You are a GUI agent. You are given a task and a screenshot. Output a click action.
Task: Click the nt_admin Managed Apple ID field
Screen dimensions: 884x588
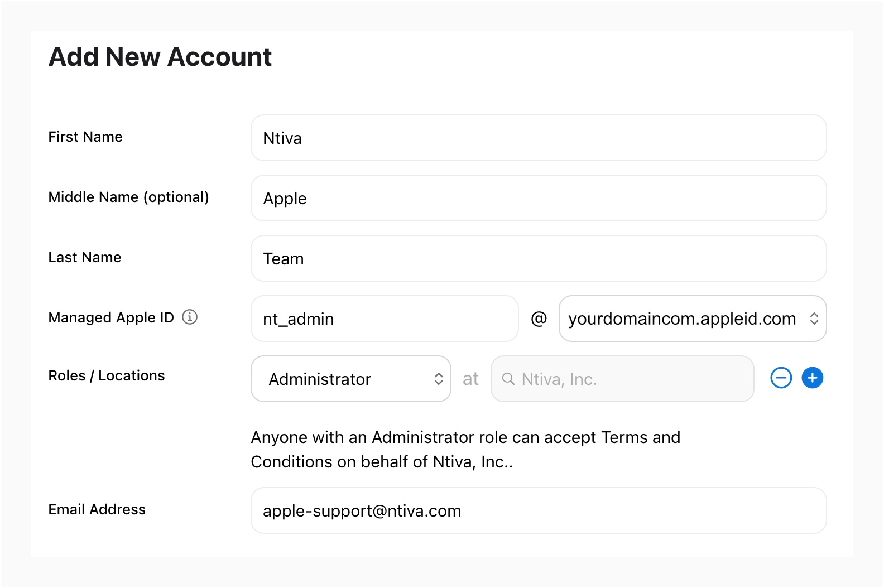pos(385,319)
